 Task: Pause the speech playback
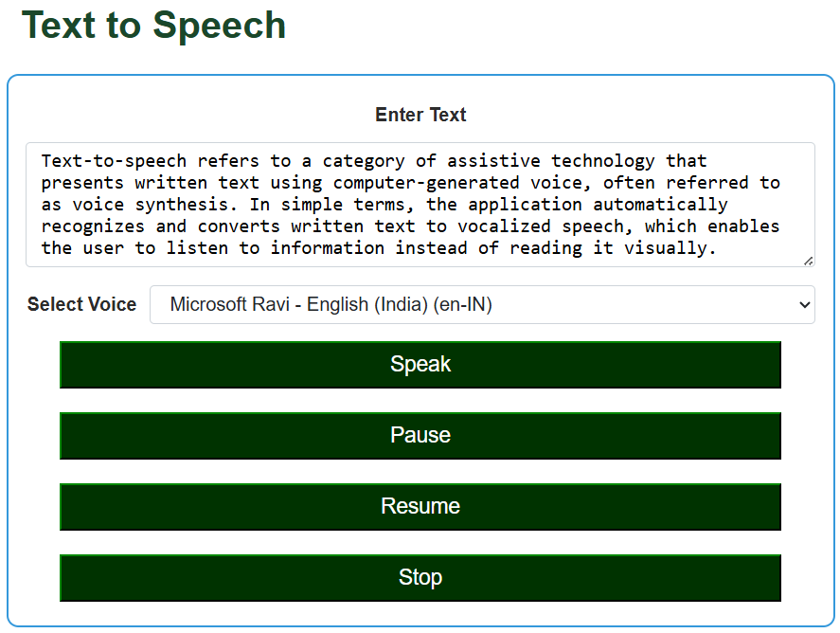(x=420, y=436)
